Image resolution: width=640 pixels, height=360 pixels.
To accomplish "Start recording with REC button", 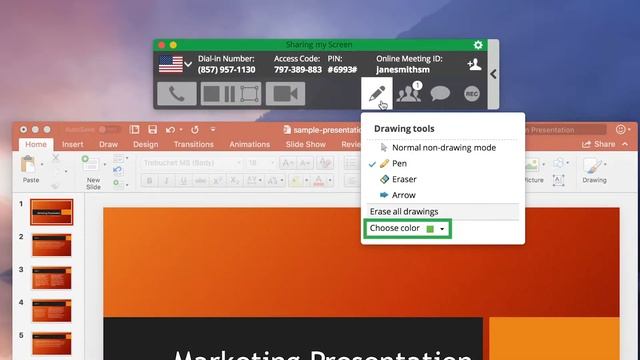I will pos(472,94).
